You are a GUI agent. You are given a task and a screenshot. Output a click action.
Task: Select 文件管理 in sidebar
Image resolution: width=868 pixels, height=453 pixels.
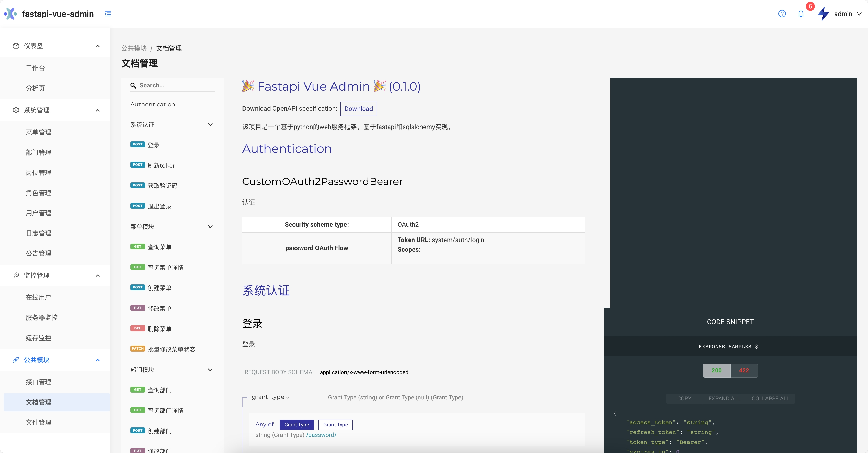(x=39, y=422)
